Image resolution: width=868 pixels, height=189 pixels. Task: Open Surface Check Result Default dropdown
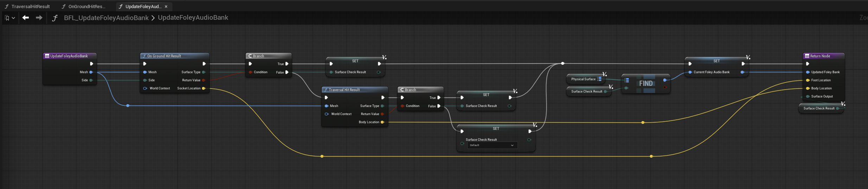tap(492, 145)
